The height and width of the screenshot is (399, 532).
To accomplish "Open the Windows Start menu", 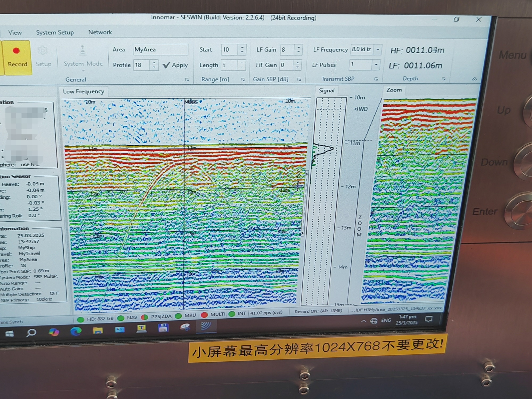I will click(9, 334).
